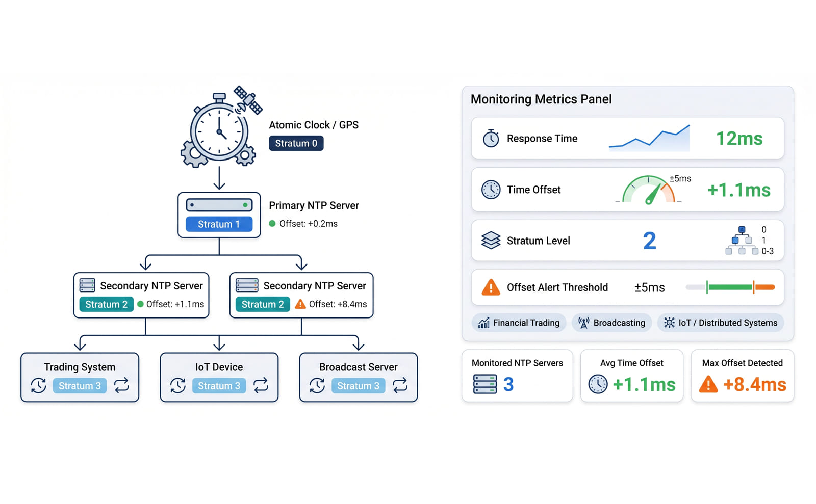Click the Broadcast Server clock history icon
816x504 pixels.
(x=317, y=385)
